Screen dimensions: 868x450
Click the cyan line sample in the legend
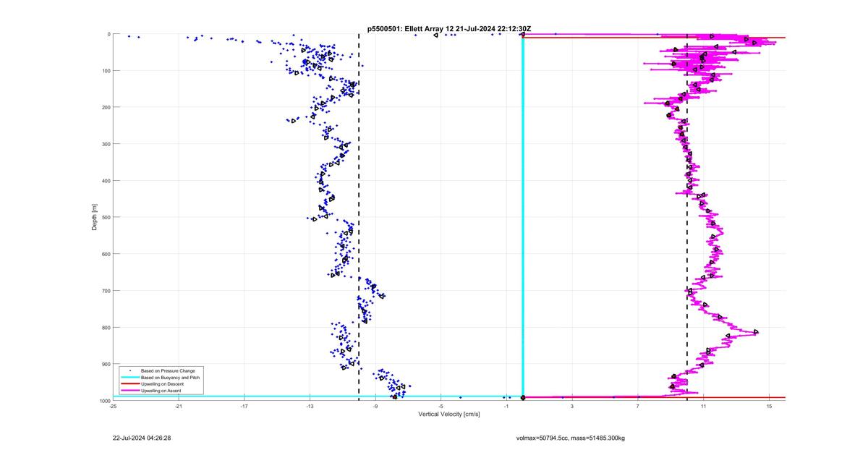click(129, 377)
